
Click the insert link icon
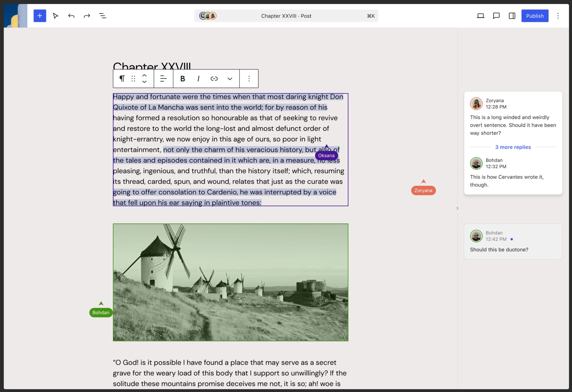214,79
